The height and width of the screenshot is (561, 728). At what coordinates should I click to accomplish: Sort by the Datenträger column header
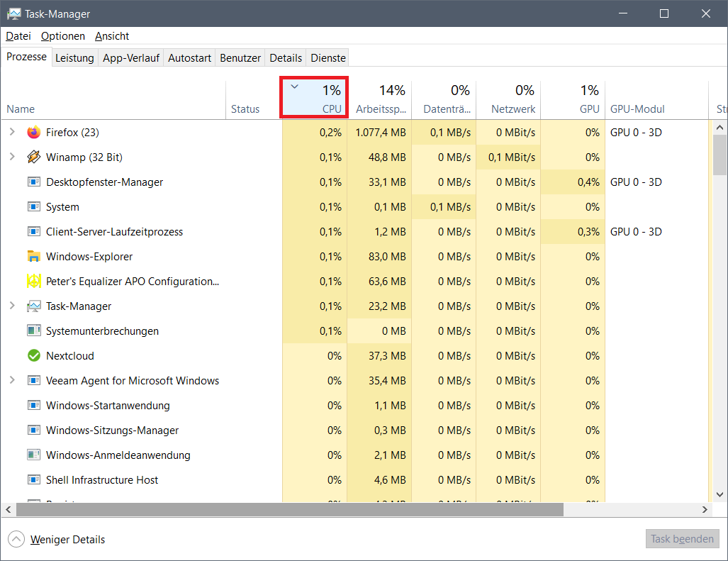pos(444,99)
